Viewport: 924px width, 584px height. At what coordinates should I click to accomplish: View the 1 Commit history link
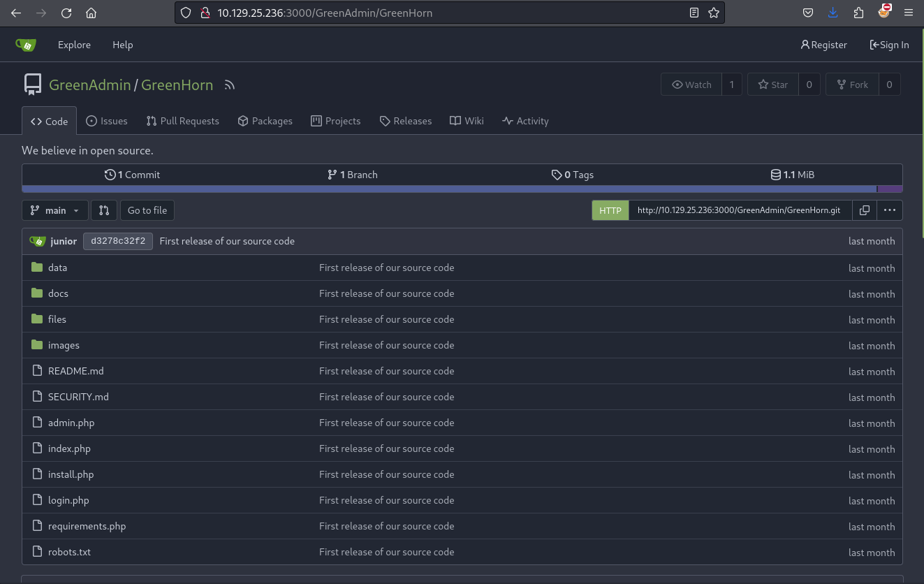click(132, 175)
